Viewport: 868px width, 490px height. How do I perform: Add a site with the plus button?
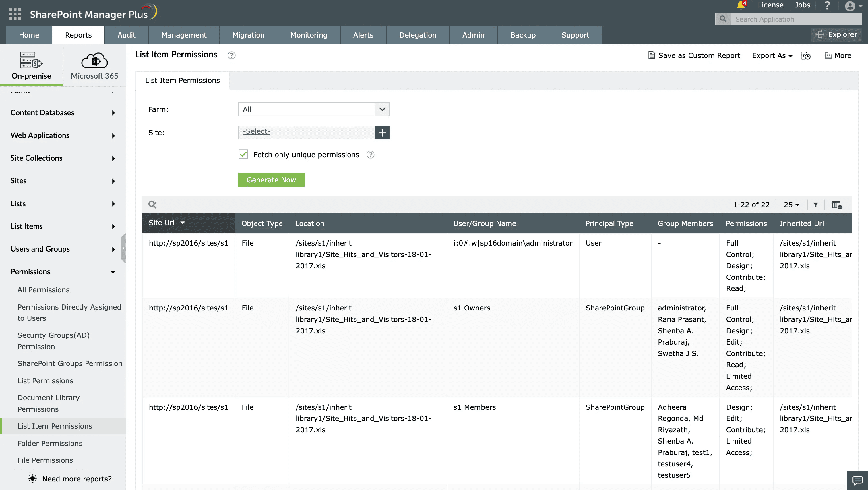coord(382,132)
